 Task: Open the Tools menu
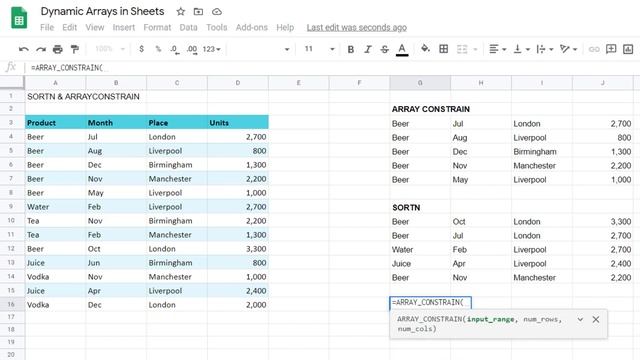pos(216,27)
